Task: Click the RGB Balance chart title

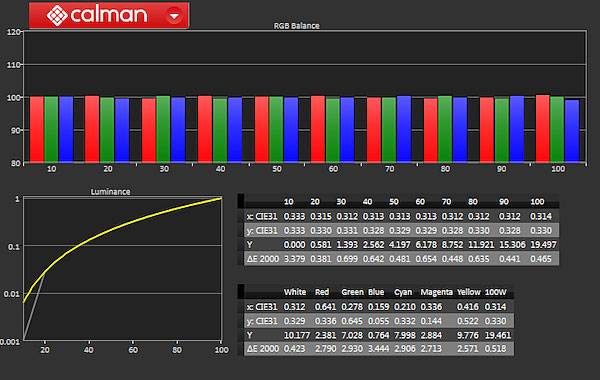Action: [x=297, y=26]
